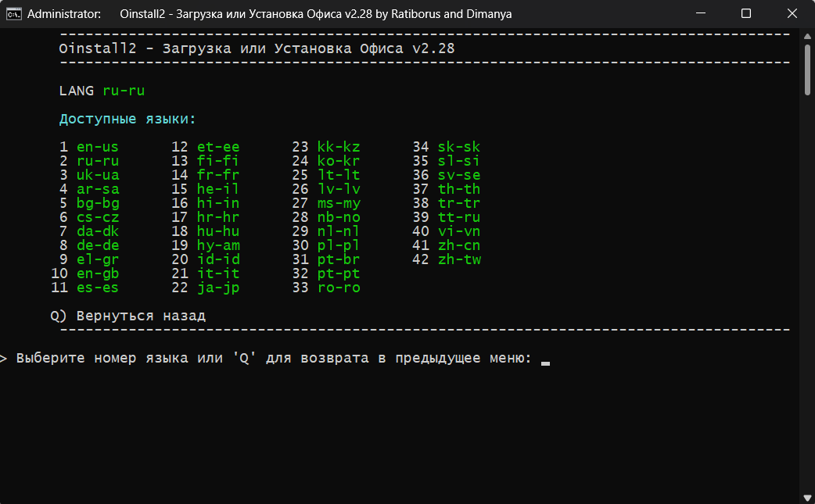Viewport: 815px width, 504px height.
Task: Select the ar-sa language entry
Action: coord(97,189)
